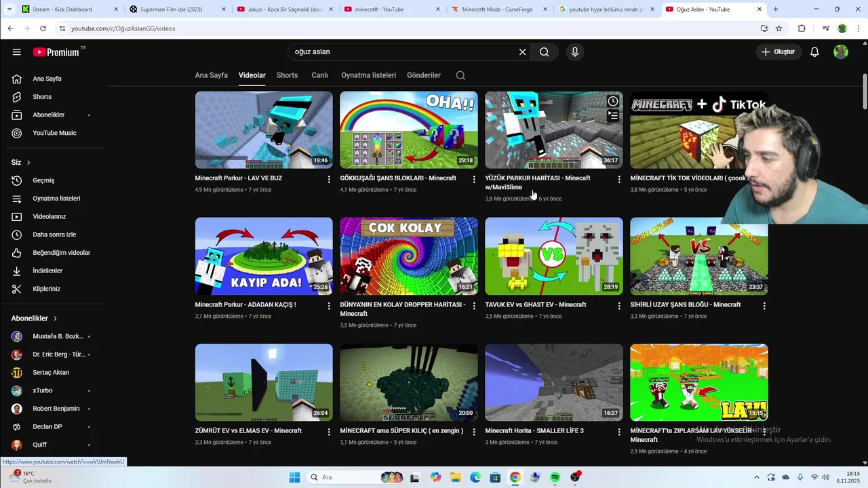Open options for GÖKKUŞAĞI ŞANS BLOKLARI video
The image size is (868, 488).
point(474,179)
